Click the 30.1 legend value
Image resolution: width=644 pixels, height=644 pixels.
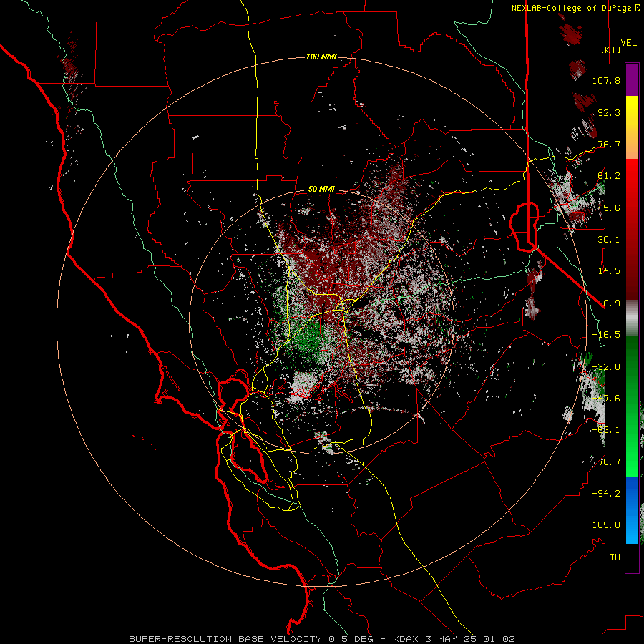click(x=609, y=240)
